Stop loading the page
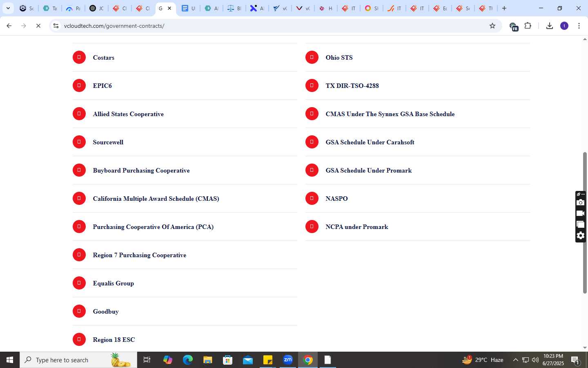The height and width of the screenshot is (368, 588). point(38,26)
